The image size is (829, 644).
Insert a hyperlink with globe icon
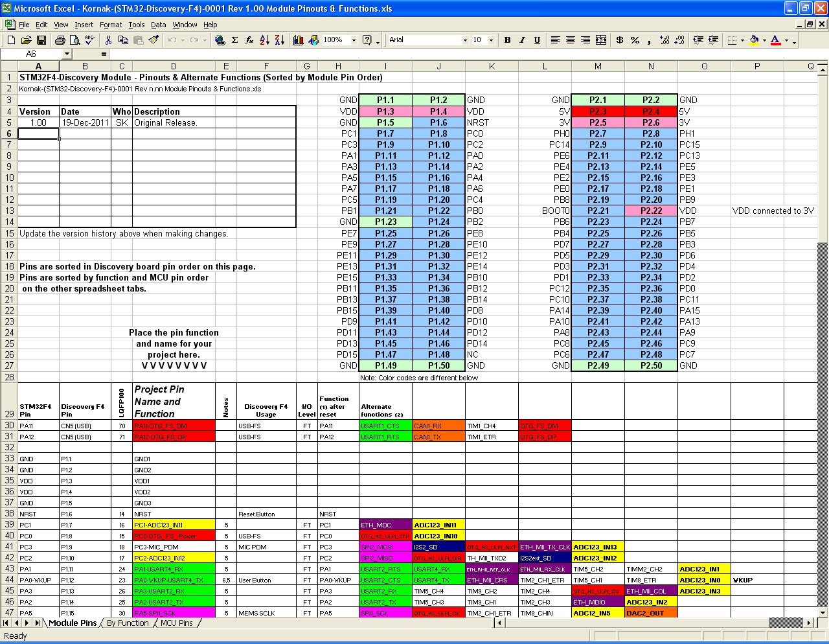(x=220, y=40)
